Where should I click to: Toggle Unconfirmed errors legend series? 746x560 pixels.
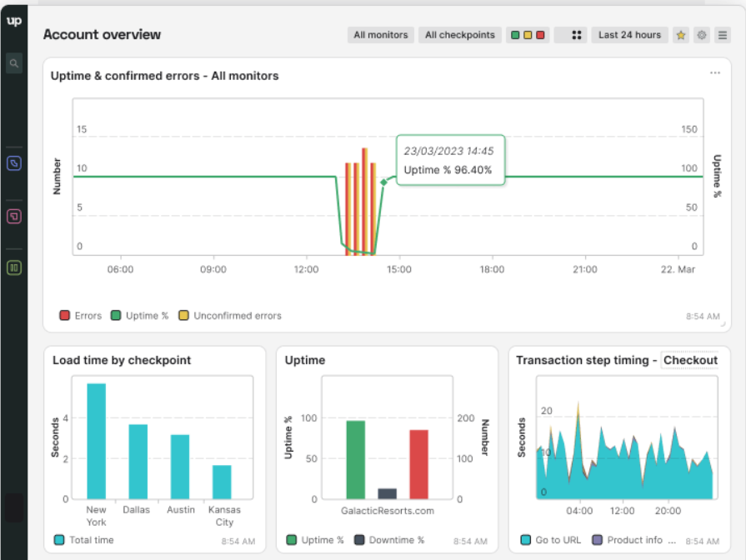pyautogui.click(x=230, y=316)
